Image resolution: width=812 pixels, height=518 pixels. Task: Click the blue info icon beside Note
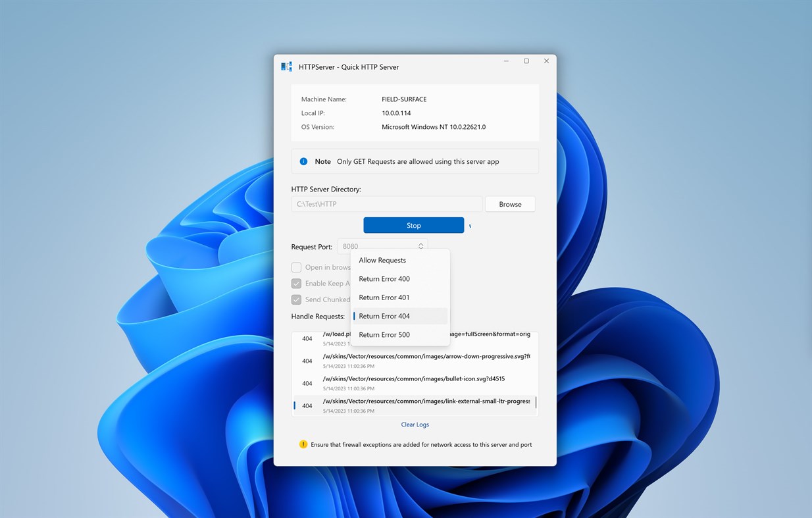click(303, 161)
